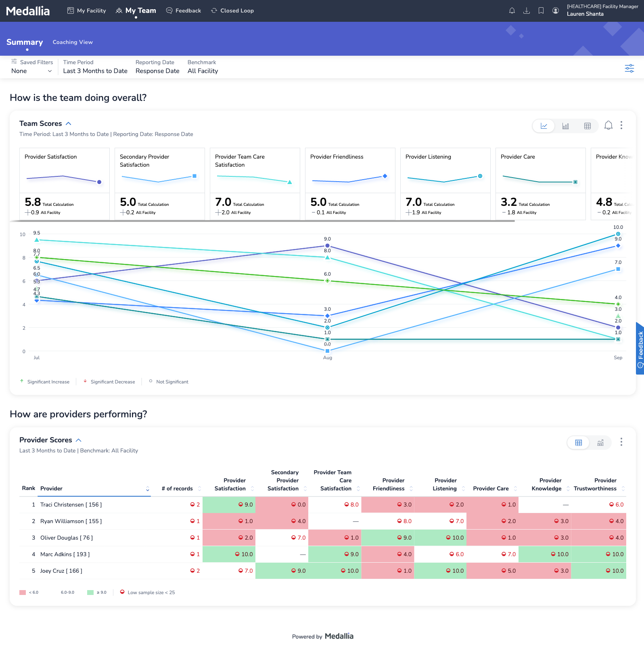The width and height of the screenshot is (644, 645).
Task: Open the user profile icon
Action: coord(555,11)
